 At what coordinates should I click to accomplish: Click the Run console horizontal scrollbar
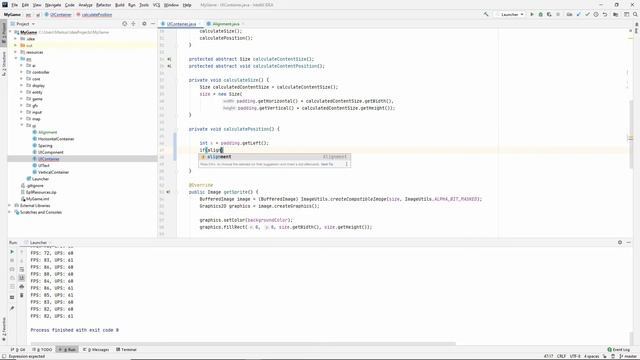pyautogui.click(x=243, y=344)
